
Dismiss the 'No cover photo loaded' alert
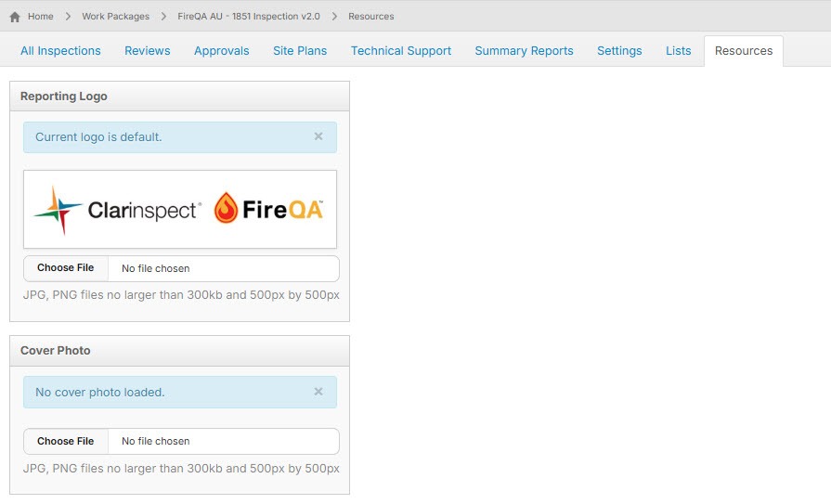[x=318, y=391]
